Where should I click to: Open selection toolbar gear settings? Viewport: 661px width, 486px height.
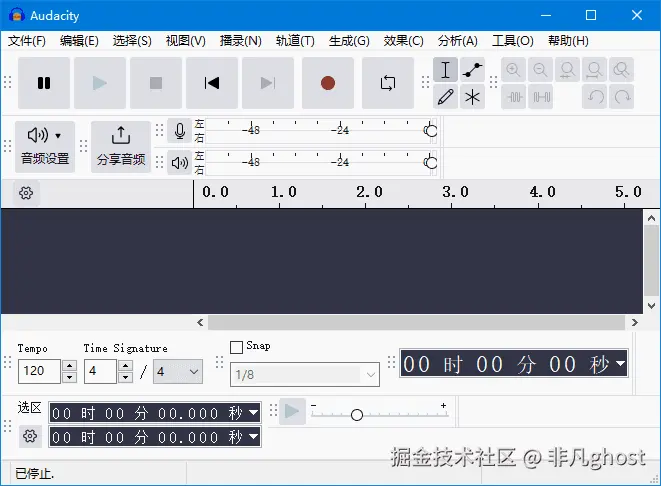click(30, 436)
